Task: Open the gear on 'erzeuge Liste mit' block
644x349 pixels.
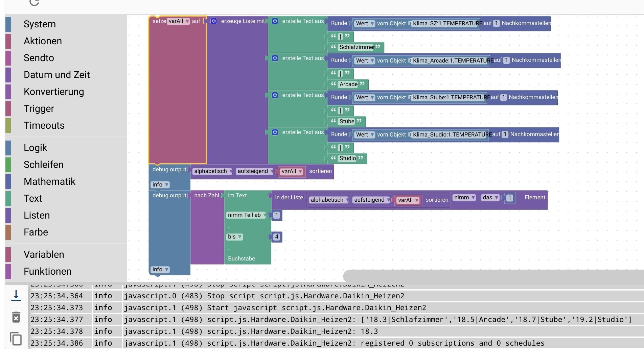Action: pos(214,21)
